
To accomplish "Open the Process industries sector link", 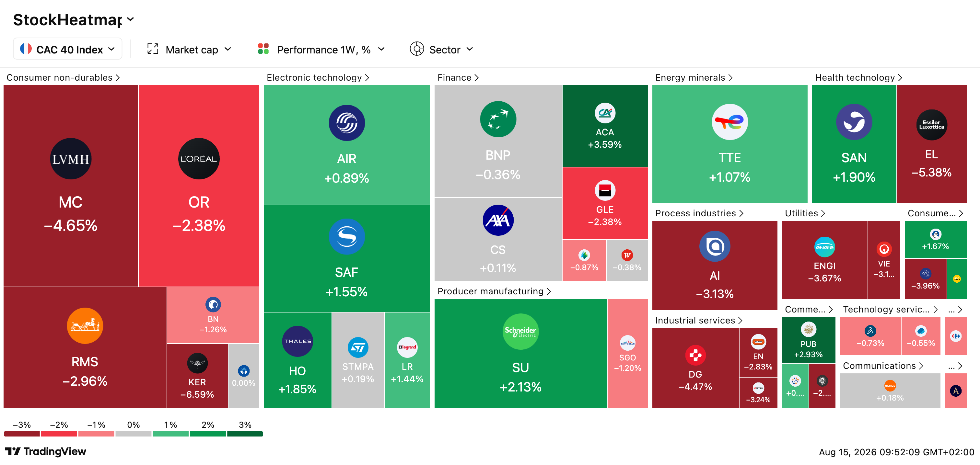I will click(x=699, y=213).
